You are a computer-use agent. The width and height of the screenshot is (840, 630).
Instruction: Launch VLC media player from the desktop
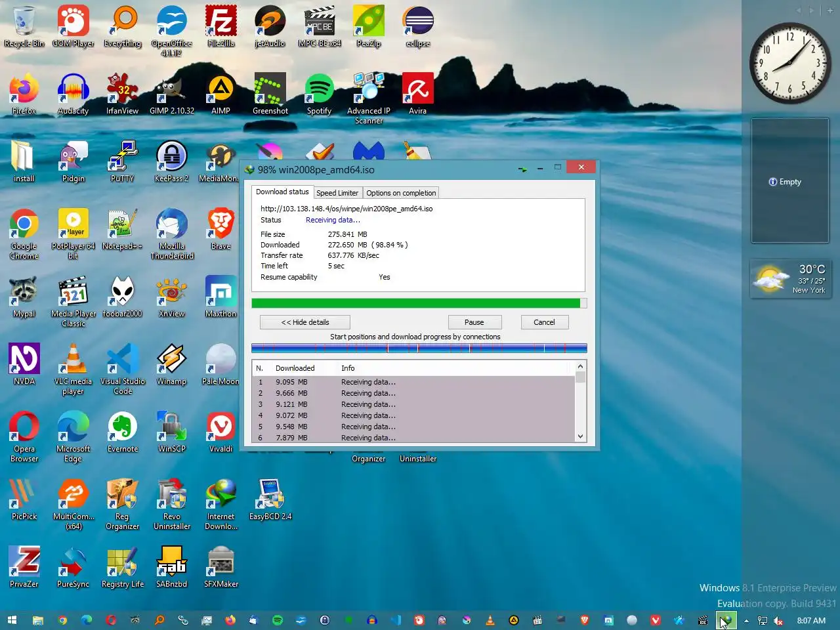(x=73, y=369)
